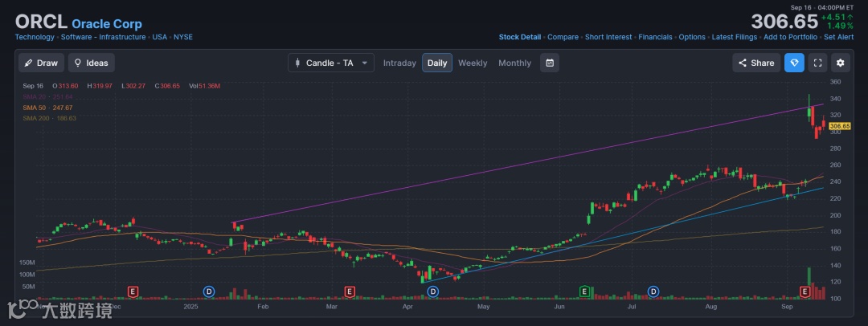Viewport: 868px width, 326px height.
Task: Open the Ideas panel
Action: coord(92,63)
